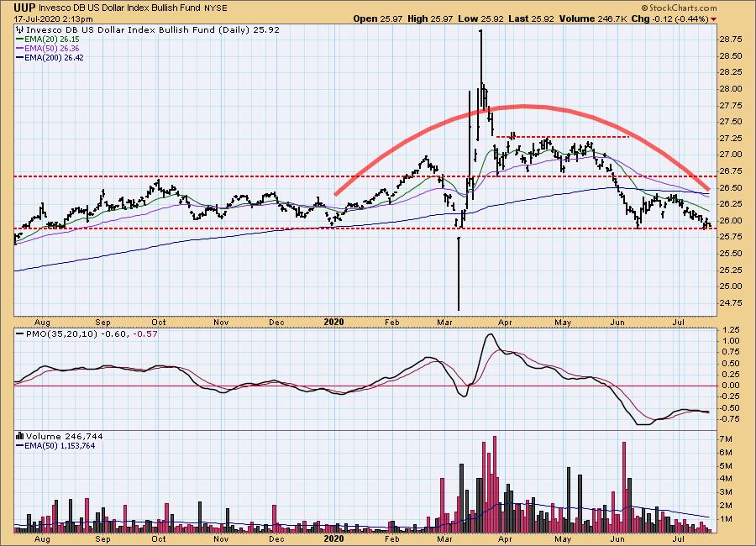Click the High 25.97 value in header
The height and width of the screenshot is (546, 756).
[430, 18]
